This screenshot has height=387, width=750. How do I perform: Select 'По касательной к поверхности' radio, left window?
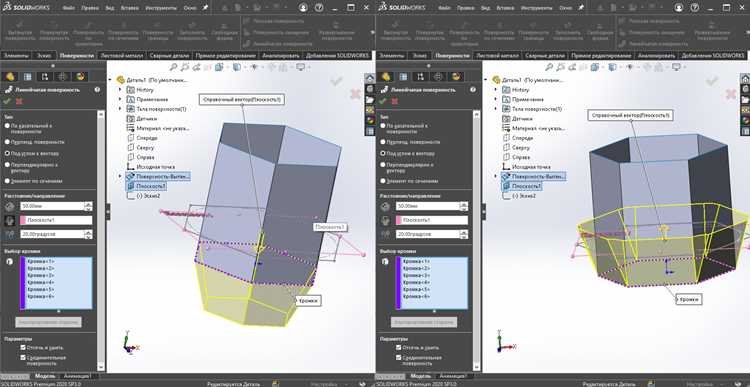click(7, 125)
